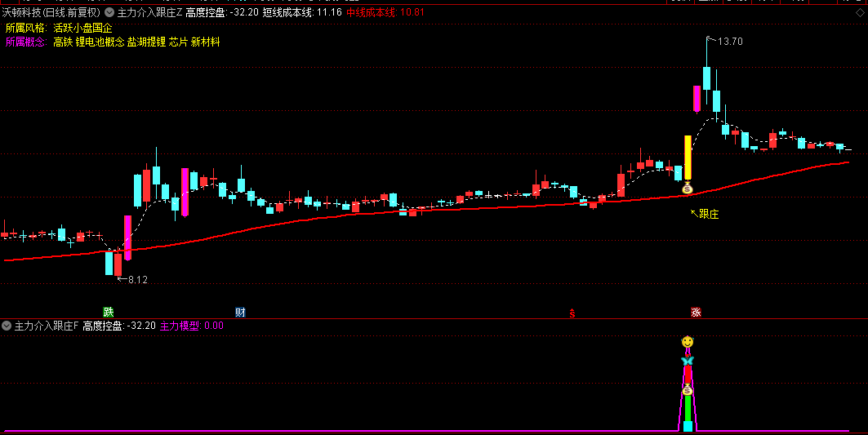The height and width of the screenshot is (435, 868).
Task: Click the magenta candle just before the 13.70 peak
Action: click(x=697, y=99)
